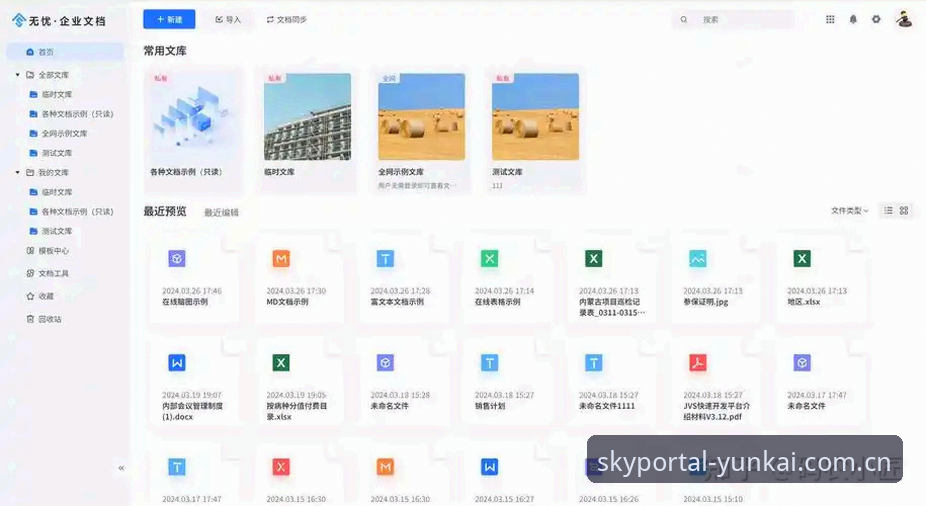Open the 临时文库 library card
The width and height of the screenshot is (926, 506).
307,130
